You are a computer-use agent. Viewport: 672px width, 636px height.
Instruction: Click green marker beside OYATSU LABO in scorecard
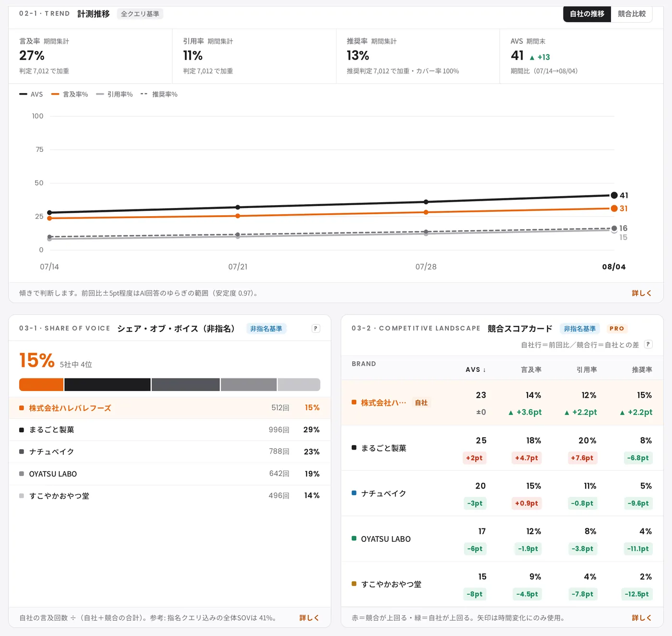coord(354,538)
